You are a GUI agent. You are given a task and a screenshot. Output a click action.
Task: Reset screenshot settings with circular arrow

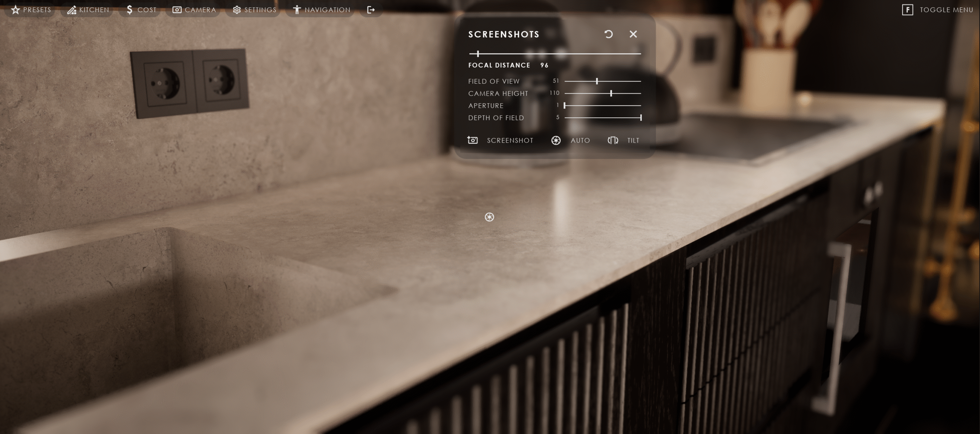point(608,34)
